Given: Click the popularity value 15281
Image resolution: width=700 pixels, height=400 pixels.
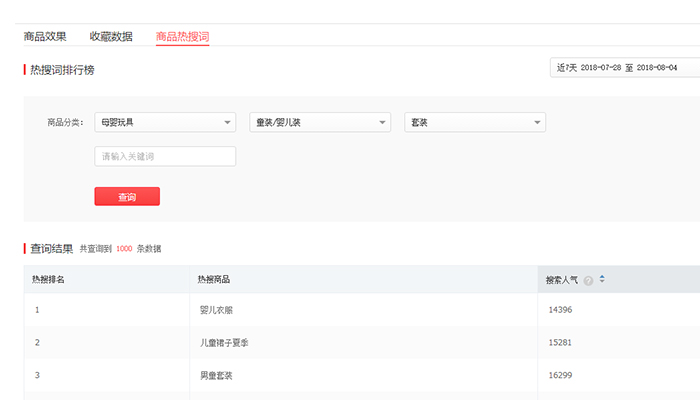Looking at the screenshot, I should tap(560, 342).
